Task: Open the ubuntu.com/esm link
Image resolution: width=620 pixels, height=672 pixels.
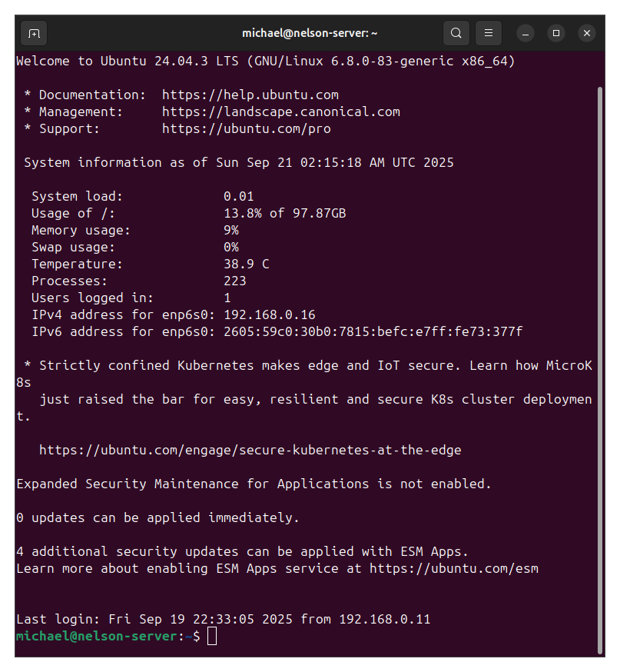Action: [453, 569]
